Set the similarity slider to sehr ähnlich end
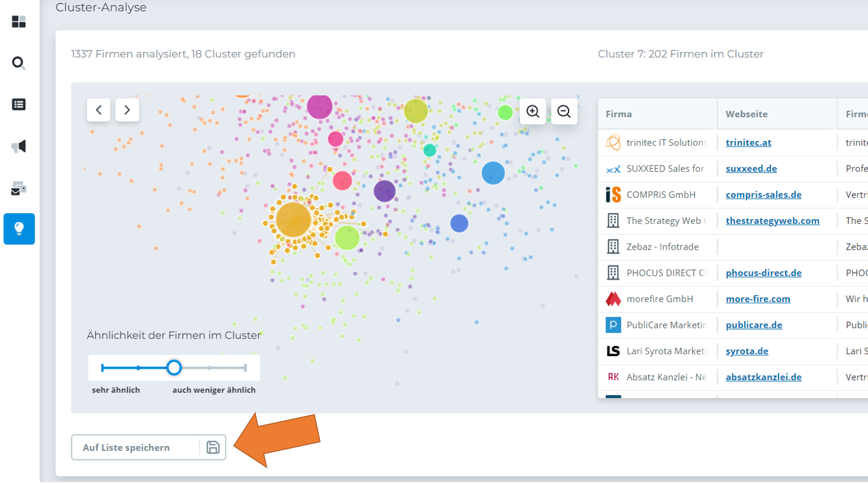 [103, 368]
